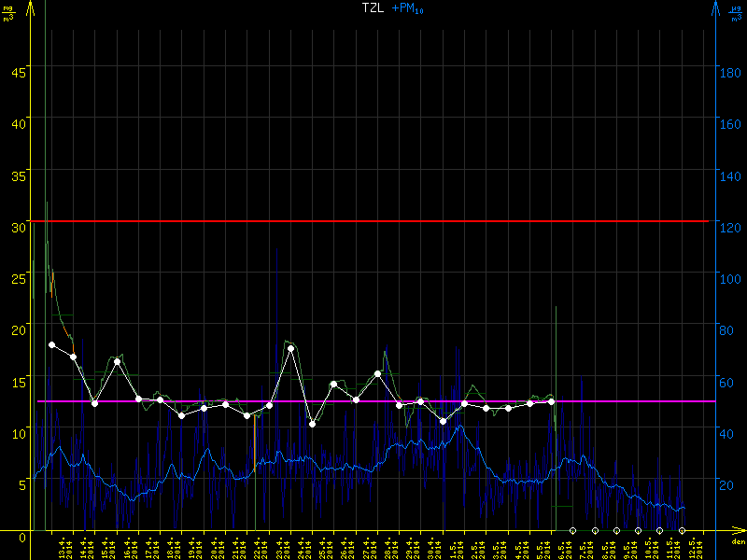
Task: Click the TZL series label in title
Action: [x=373, y=7]
